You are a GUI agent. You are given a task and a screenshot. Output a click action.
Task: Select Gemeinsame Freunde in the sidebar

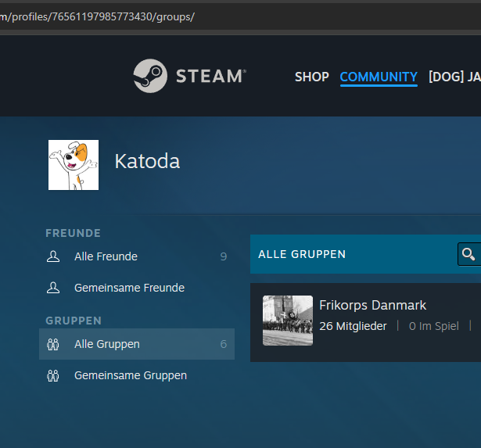point(129,288)
